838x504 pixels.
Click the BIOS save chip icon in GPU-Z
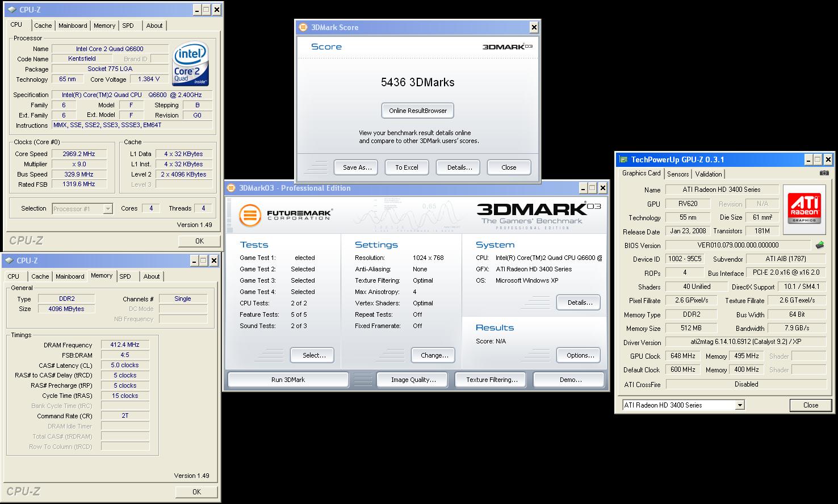(x=820, y=245)
